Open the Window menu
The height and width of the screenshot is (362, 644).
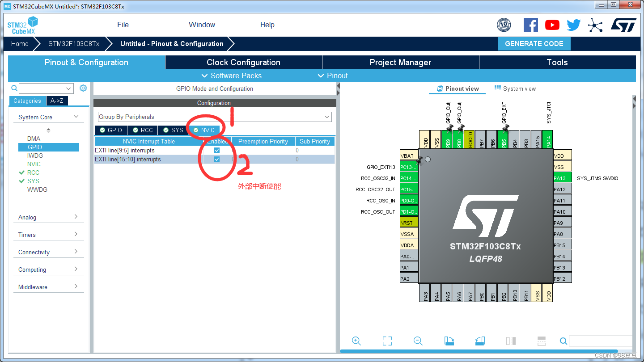(x=201, y=25)
